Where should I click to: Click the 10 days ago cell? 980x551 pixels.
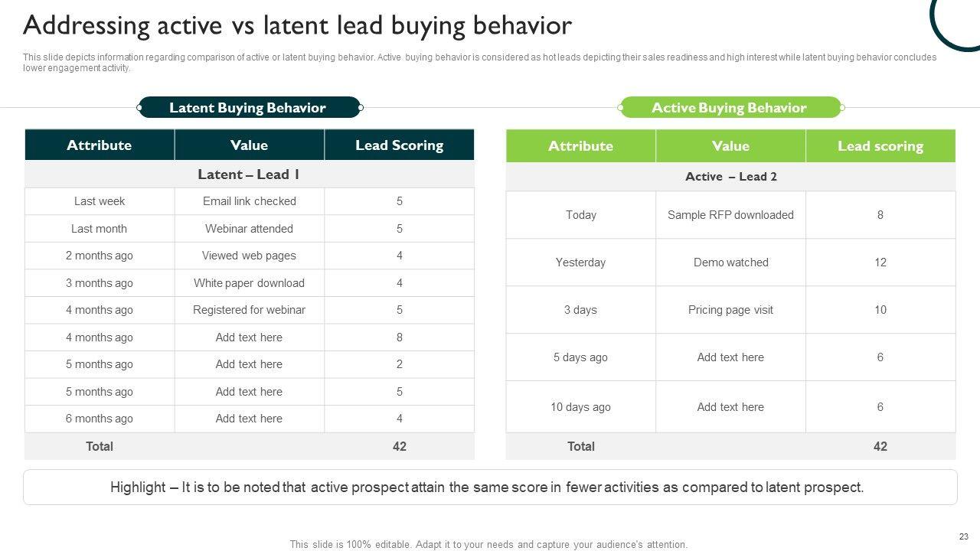coord(580,407)
